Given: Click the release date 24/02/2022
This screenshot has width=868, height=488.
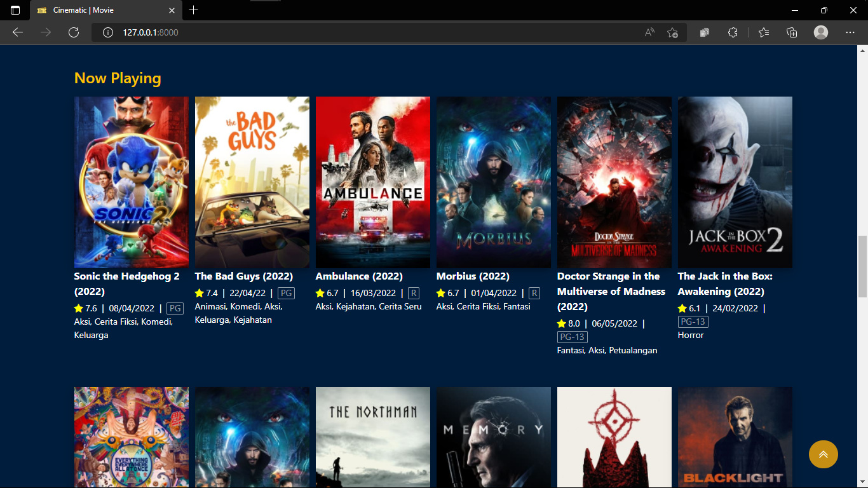Looking at the screenshot, I should point(735,308).
